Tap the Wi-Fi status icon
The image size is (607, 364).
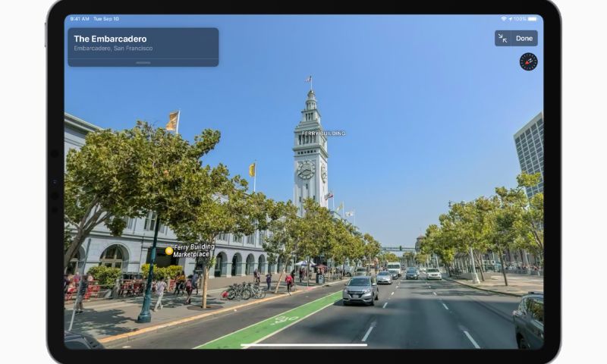(x=504, y=19)
